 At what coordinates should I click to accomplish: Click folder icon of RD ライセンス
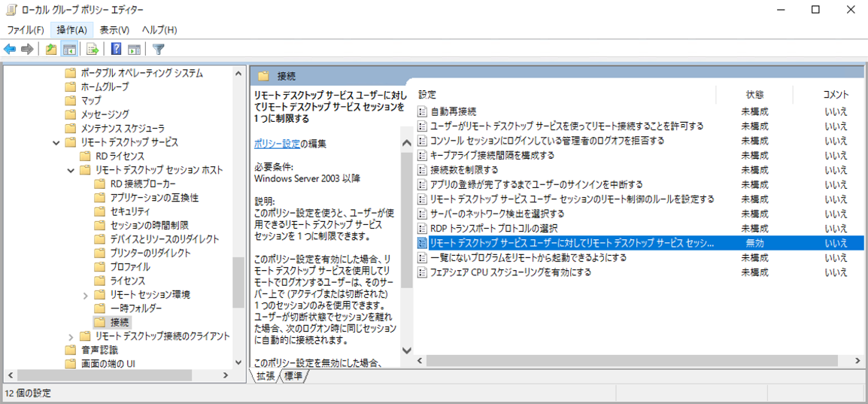click(x=85, y=156)
